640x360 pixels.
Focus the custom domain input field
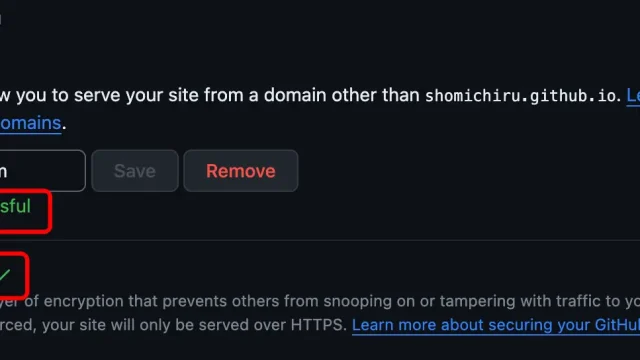(42, 171)
